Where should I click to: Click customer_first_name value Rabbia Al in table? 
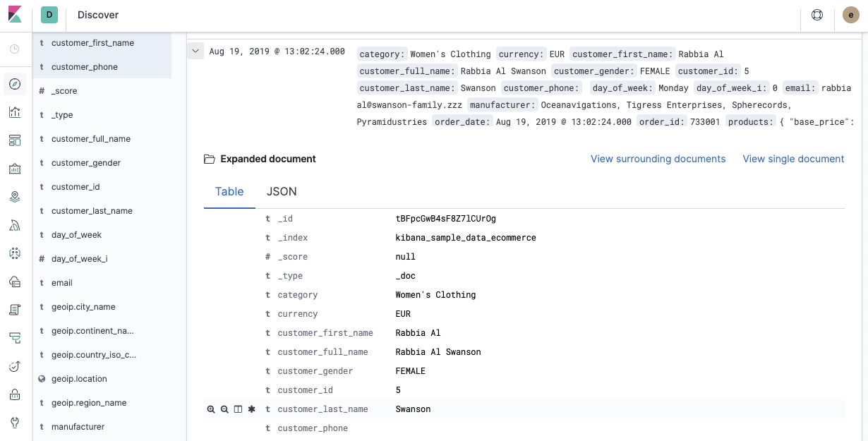[418, 333]
